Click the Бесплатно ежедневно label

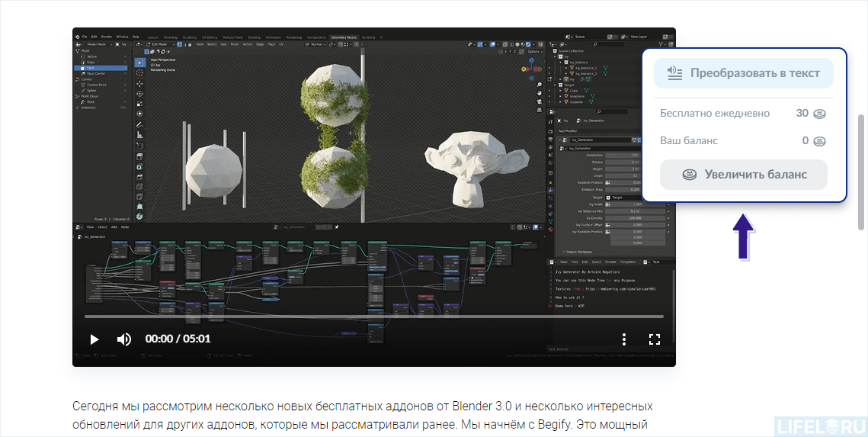click(x=715, y=113)
